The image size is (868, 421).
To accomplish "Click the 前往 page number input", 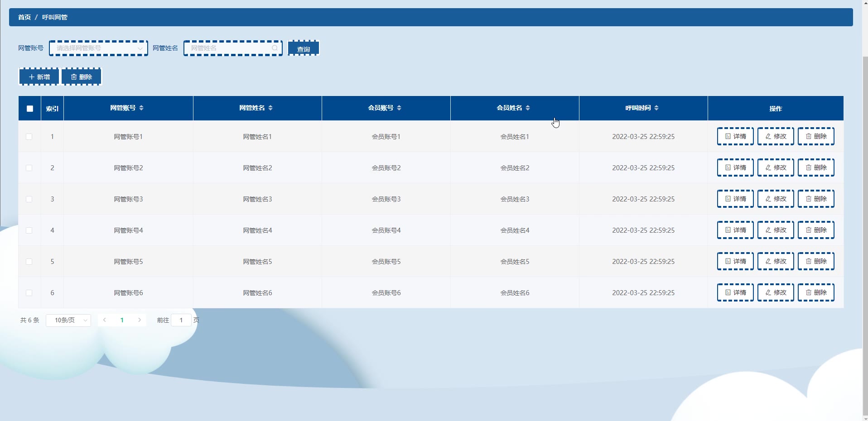I will 181,320.
